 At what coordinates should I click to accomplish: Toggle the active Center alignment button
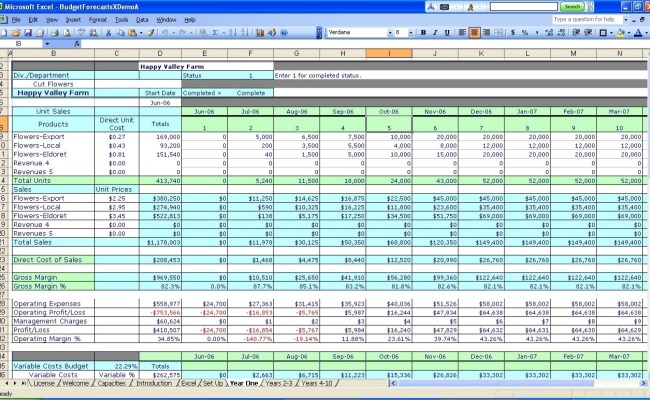(x=474, y=32)
